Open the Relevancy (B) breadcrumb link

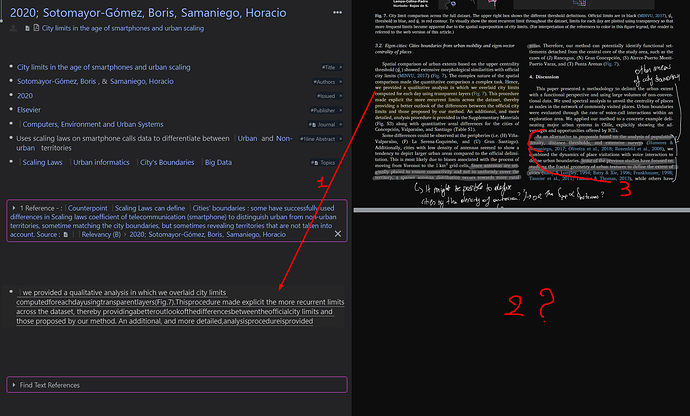tap(101, 234)
